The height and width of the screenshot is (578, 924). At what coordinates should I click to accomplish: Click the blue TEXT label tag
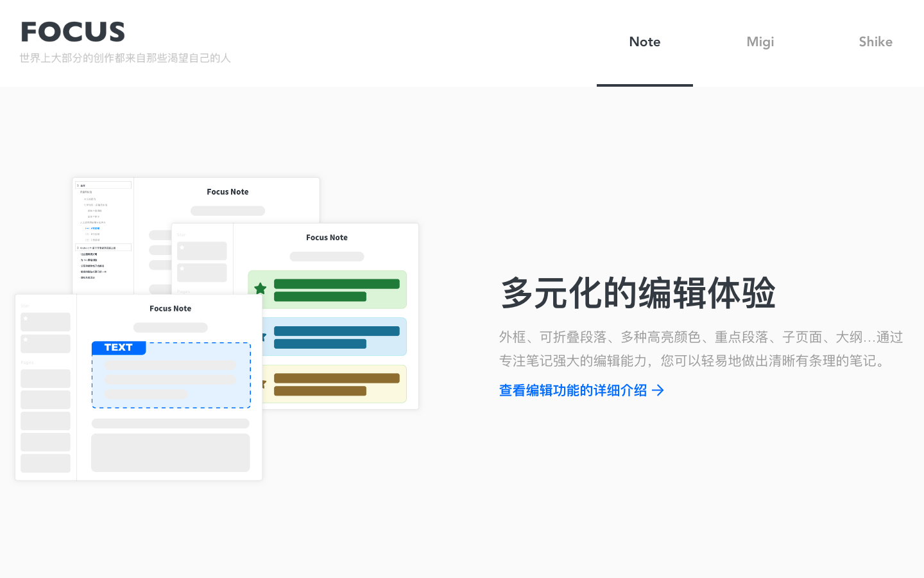[x=119, y=347]
